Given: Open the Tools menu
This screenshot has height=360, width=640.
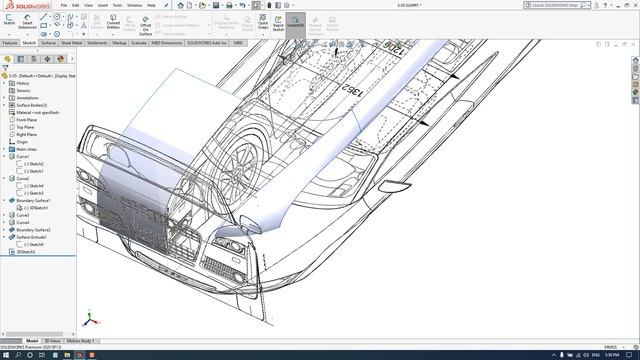Looking at the screenshot, I should coord(117,5).
